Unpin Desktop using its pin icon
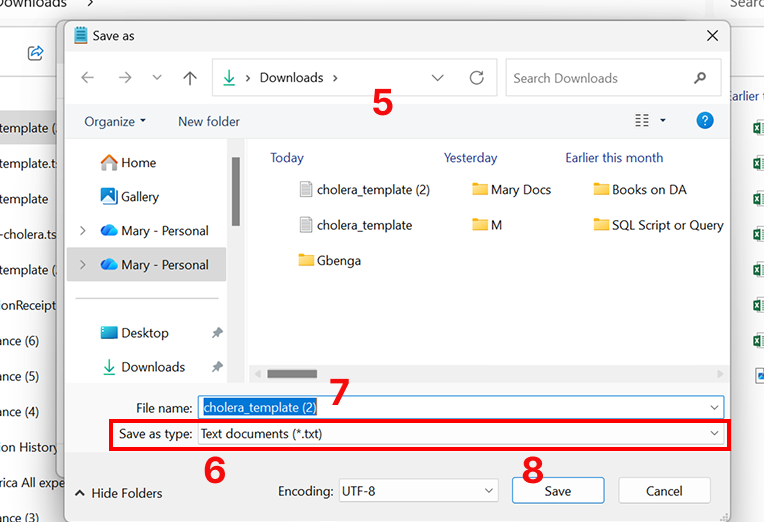 coord(217,333)
